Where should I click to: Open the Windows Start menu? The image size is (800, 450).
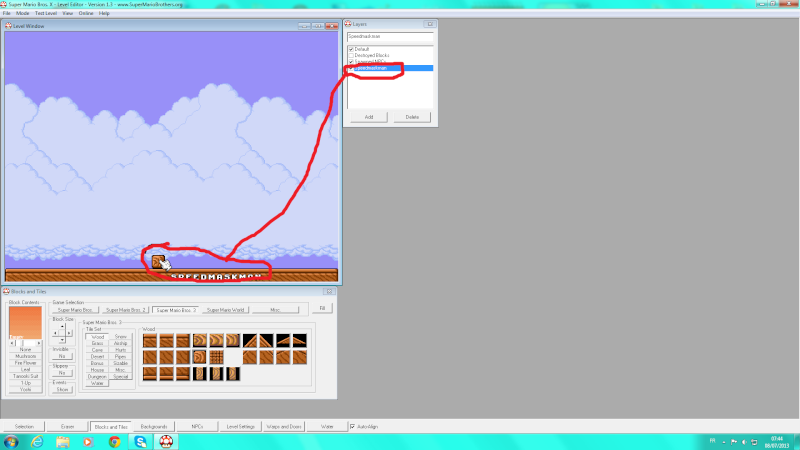11,442
